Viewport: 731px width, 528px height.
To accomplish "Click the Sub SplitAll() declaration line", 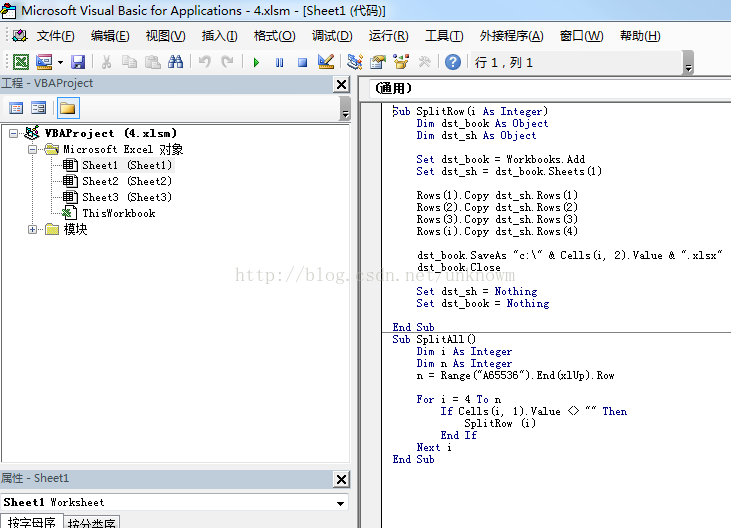I will coord(434,339).
